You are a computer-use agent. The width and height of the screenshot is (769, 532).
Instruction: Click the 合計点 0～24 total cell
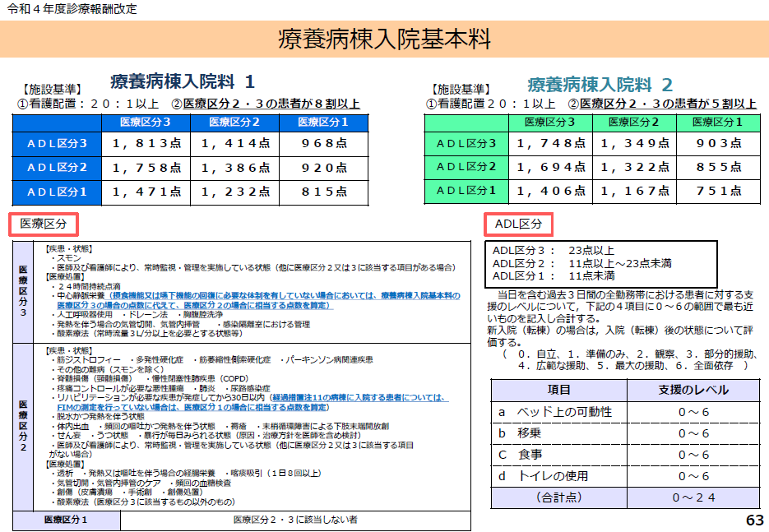[x=693, y=497]
